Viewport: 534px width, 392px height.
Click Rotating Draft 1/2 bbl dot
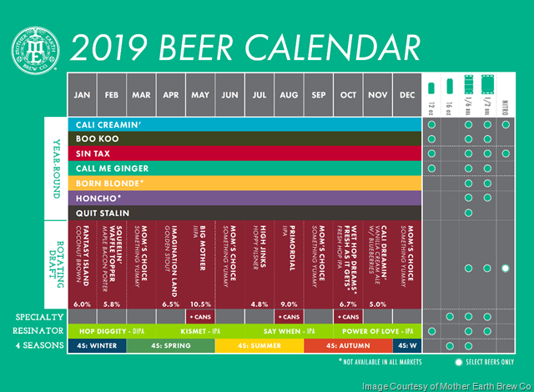pos(487,268)
